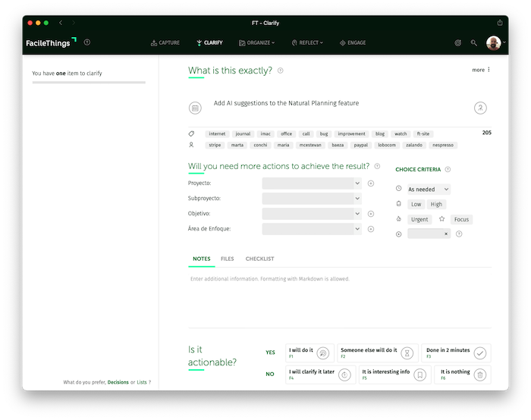Toggle the improvement tag
The width and height of the screenshot is (531, 420).
pyautogui.click(x=351, y=133)
